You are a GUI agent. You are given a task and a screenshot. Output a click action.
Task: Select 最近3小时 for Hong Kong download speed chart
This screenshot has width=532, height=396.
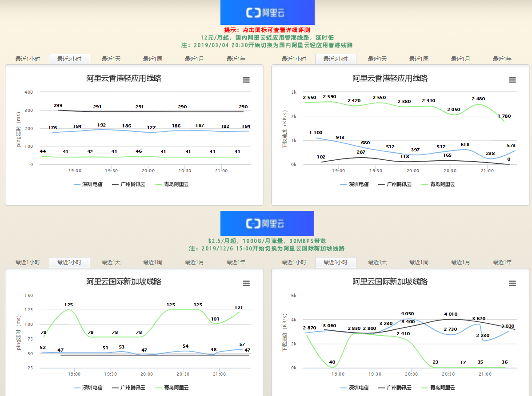[x=336, y=59]
